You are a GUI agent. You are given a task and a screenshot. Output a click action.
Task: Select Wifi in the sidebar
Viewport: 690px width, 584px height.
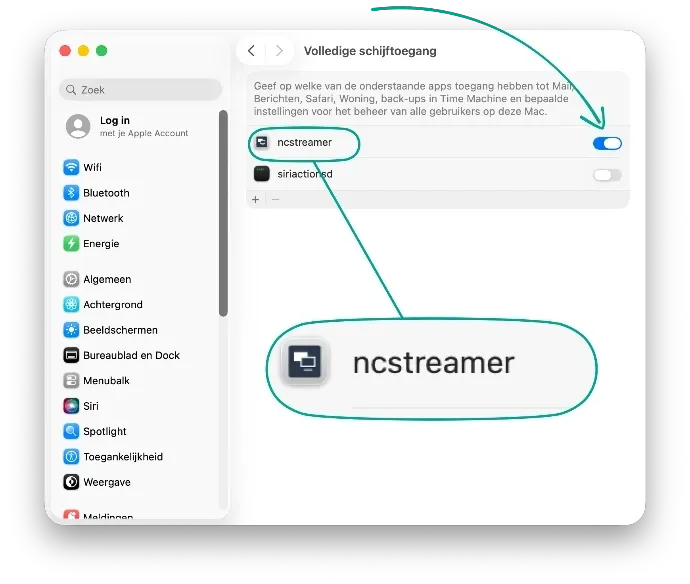click(x=92, y=167)
